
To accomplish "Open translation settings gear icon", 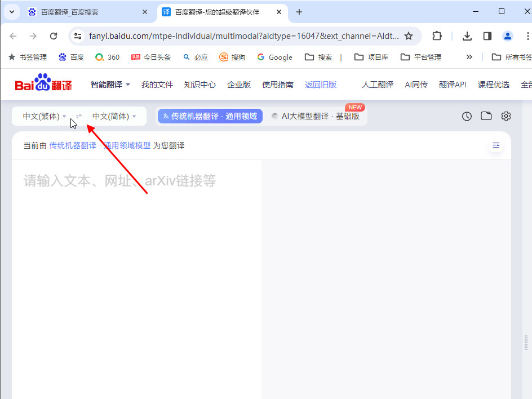I will (506, 116).
